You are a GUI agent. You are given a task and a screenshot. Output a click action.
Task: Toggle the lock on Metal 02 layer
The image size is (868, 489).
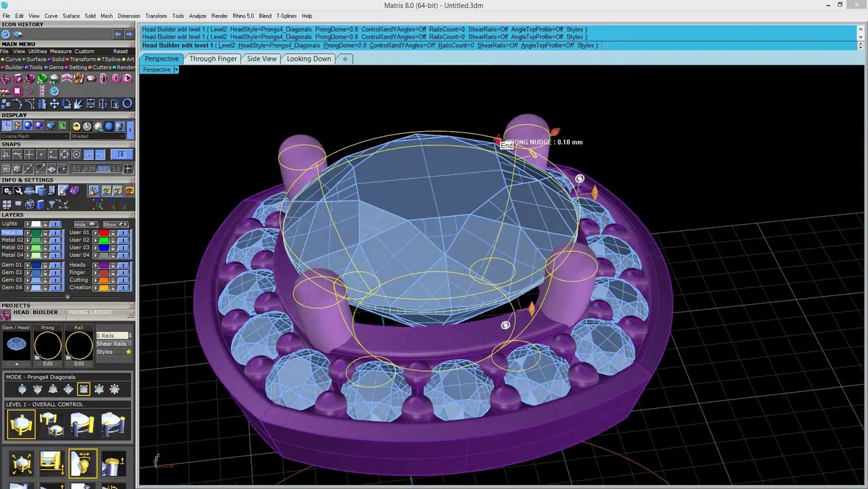click(x=45, y=240)
